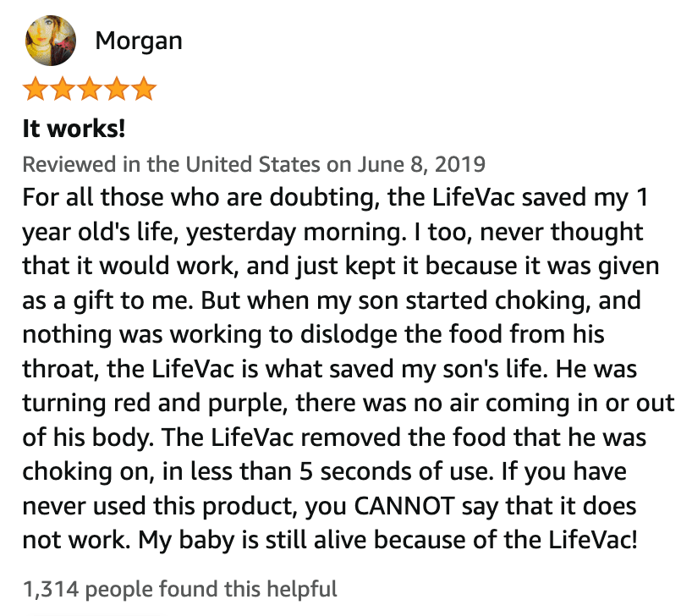Click "1,314 people found this helpful" text
The width and height of the screenshot is (692, 616).
[180, 589]
